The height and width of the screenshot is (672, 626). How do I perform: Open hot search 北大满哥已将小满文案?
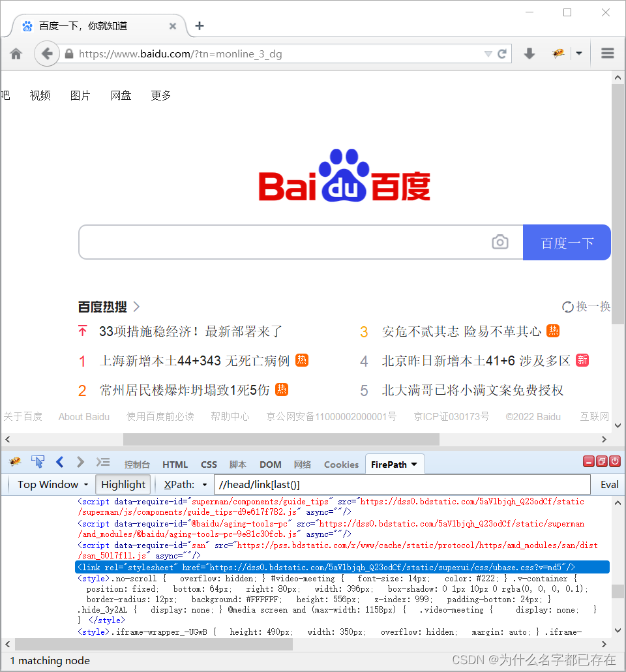tap(472, 390)
